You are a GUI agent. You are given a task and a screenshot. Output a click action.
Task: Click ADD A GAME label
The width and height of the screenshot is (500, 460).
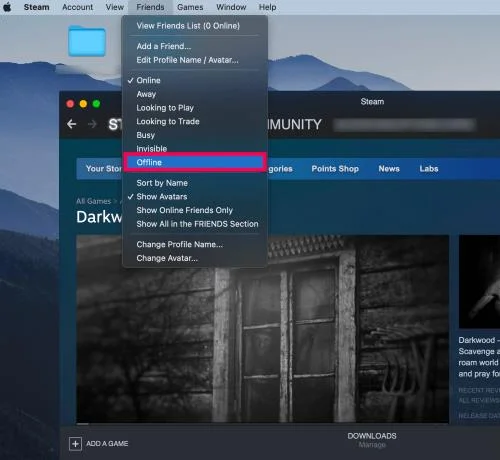point(107,444)
